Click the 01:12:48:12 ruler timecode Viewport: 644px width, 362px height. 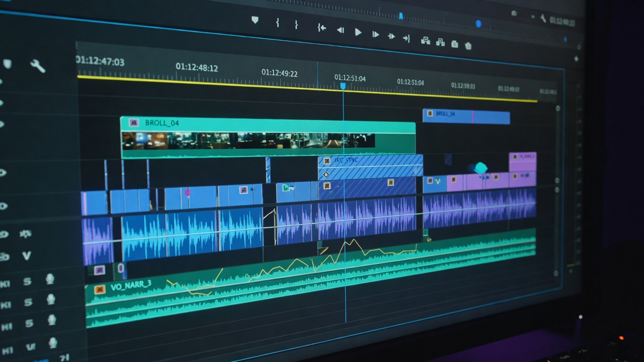[x=197, y=67]
